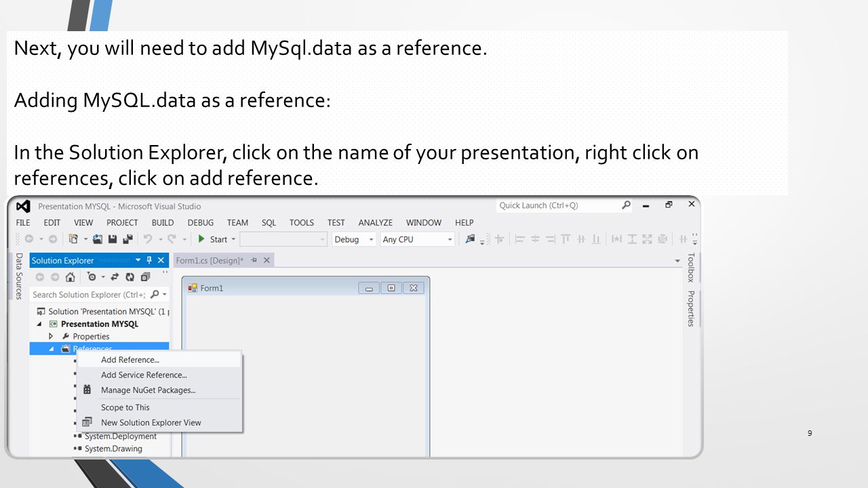Toggle pin on Solution Explorer panel

(149, 260)
